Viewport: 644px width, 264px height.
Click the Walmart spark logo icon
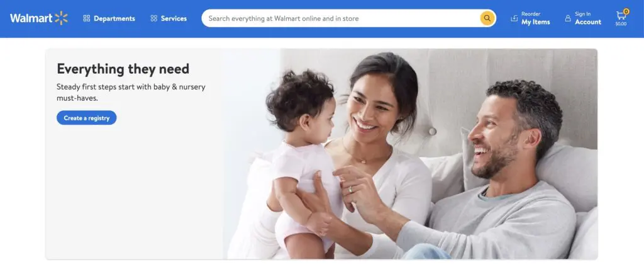(61, 18)
